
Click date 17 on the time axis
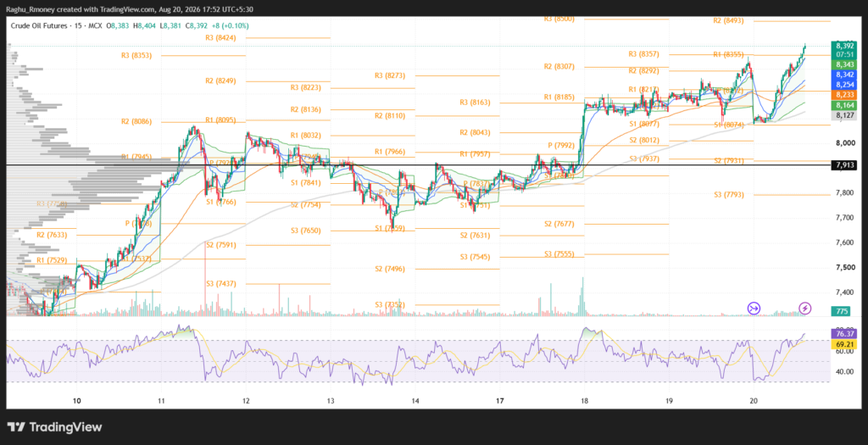tap(499, 401)
